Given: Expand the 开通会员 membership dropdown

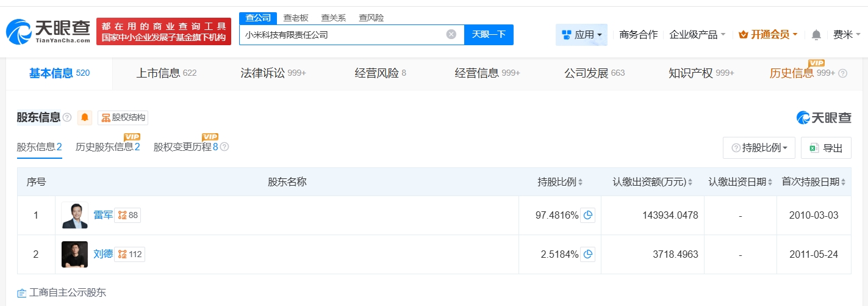Looking at the screenshot, I should coord(768,35).
